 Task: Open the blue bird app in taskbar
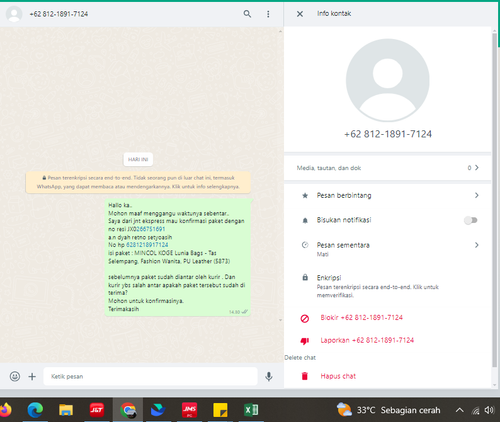click(x=158, y=410)
